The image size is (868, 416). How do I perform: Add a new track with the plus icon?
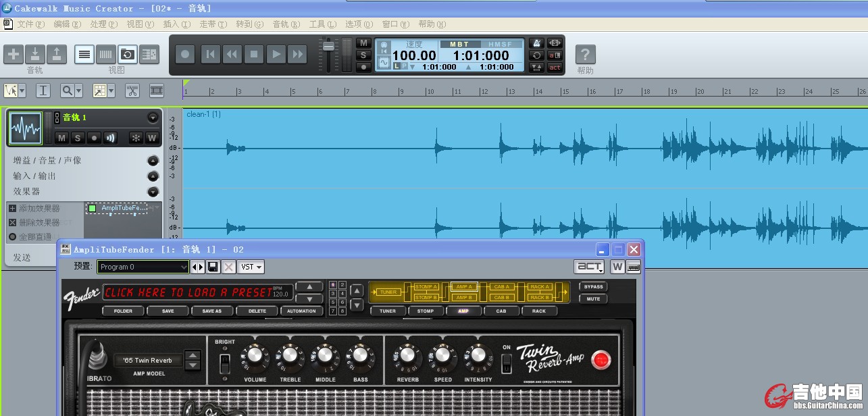click(14, 54)
